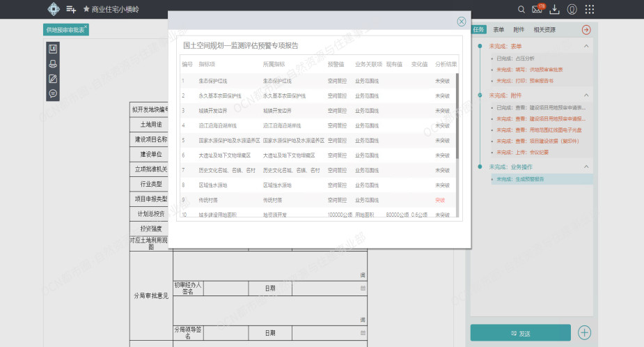The width and height of the screenshot is (644, 347).
Task: Collapse the 未完成: 业务操作 task section
Action: (586, 167)
